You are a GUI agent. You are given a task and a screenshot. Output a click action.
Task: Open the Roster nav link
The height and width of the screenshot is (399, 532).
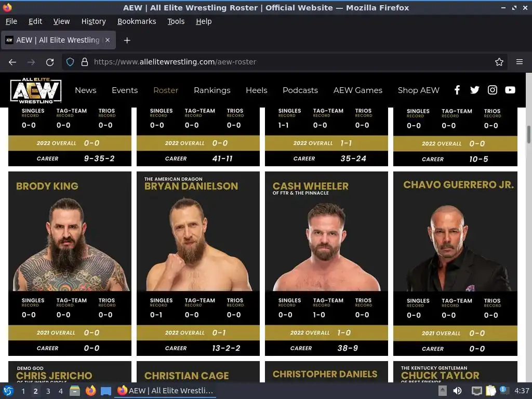166,90
